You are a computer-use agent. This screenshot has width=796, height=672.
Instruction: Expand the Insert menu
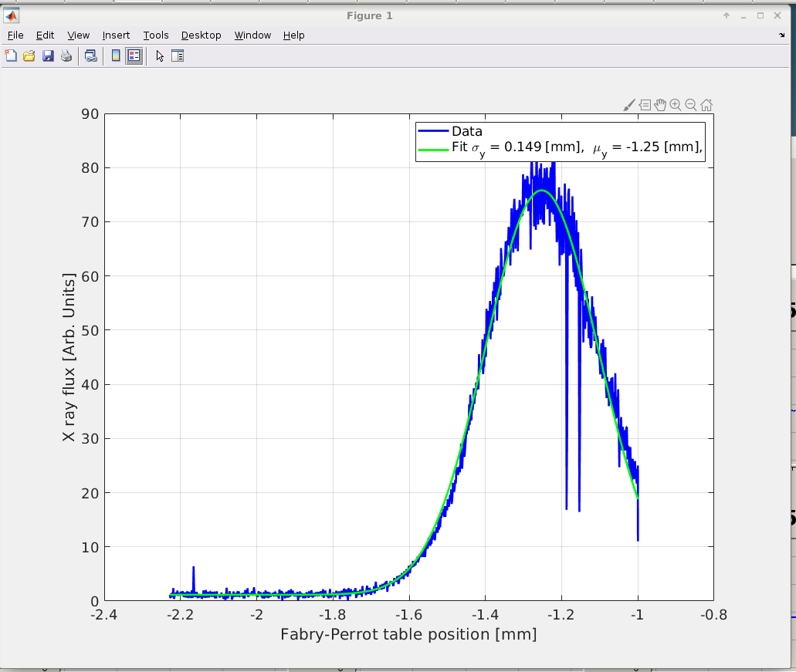(116, 35)
